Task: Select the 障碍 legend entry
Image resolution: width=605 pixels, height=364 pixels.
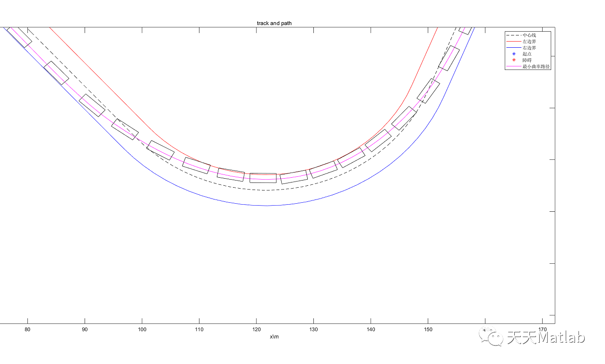Action: click(527, 61)
